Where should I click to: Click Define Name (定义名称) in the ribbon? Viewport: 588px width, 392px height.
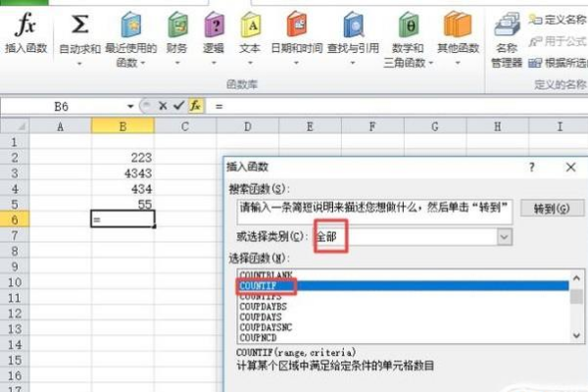558,20
